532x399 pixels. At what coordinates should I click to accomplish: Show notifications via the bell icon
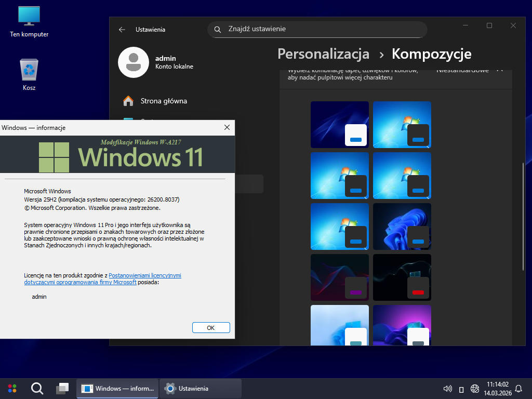click(518, 389)
